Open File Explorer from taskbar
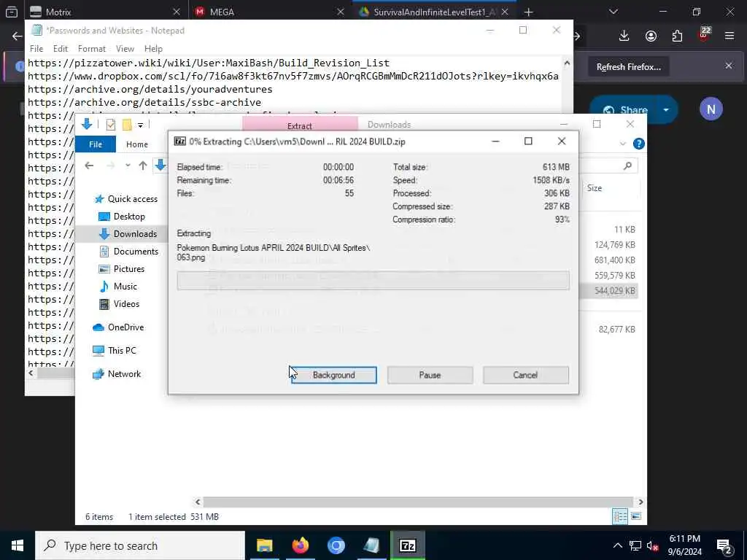This screenshot has height=560, width=747. [264, 545]
